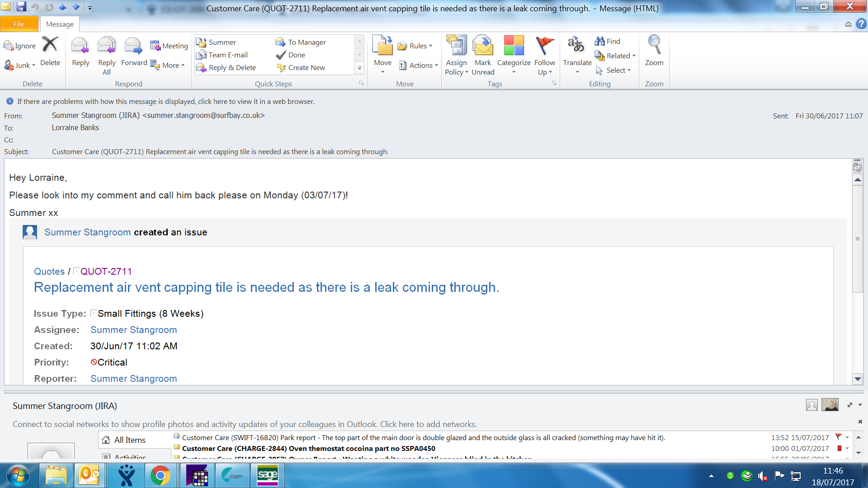This screenshot has height=488, width=868.
Task: Open Google Chrome from the taskbar
Action: coord(160,475)
